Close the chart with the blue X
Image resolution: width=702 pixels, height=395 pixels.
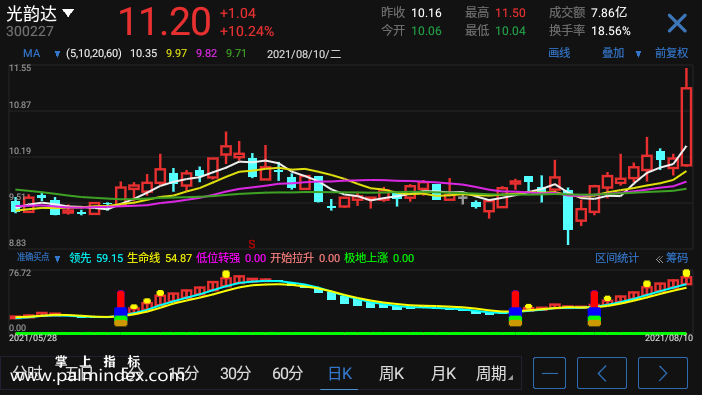677,23
